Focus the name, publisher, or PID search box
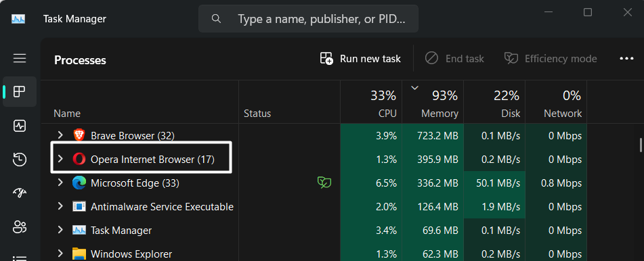Viewport: 644px width, 261px height. pyautogui.click(x=308, y=19)
